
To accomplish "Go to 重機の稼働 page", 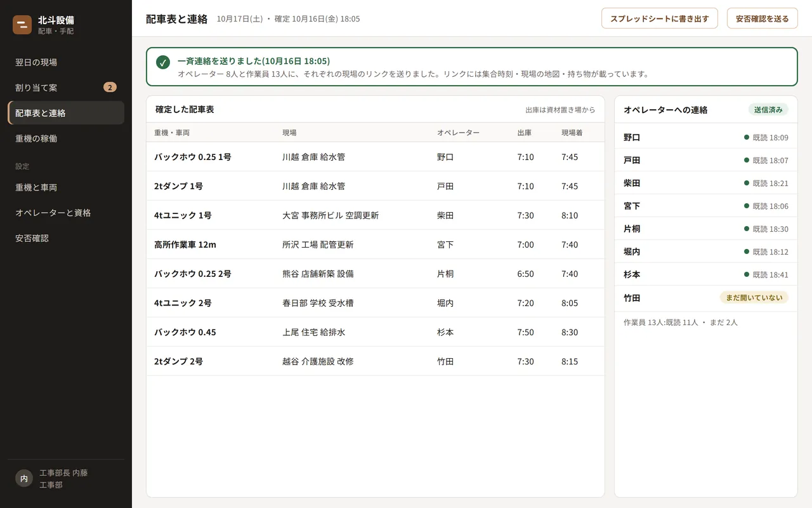I will (66, 138).
